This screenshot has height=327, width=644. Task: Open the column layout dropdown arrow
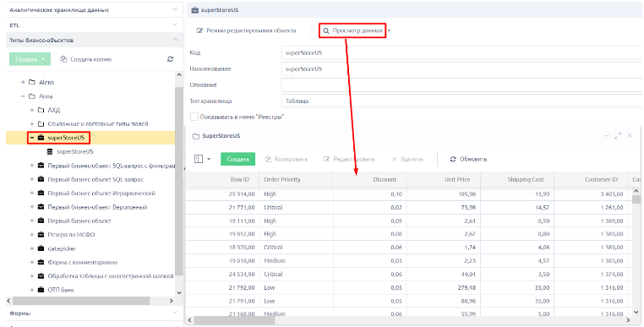(209, 159)
